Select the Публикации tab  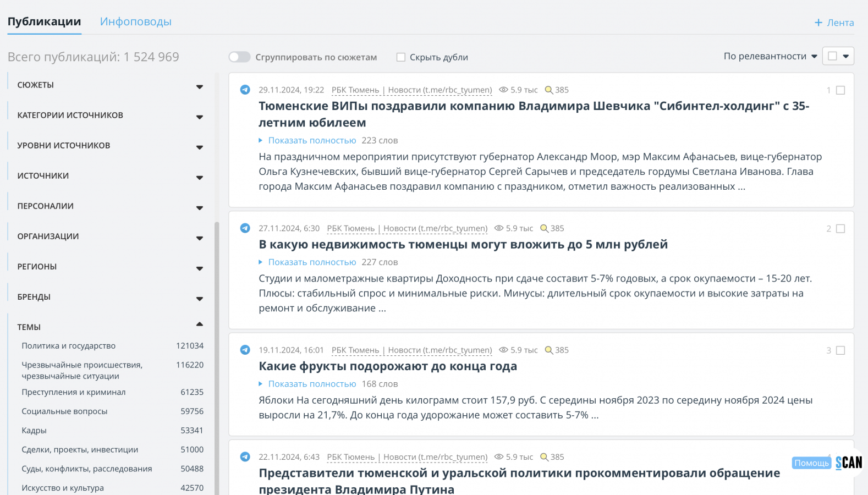pyautogui.click(x=44, y=21)
